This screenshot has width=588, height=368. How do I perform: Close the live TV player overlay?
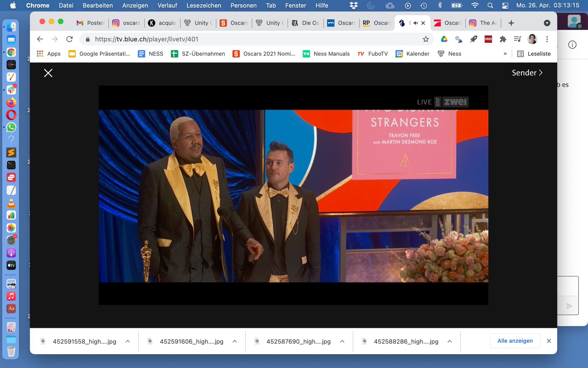tap(48, 73)
